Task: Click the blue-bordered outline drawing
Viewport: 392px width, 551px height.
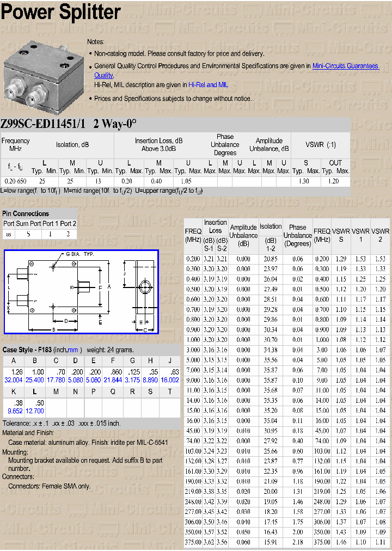Action: point(81,292)
